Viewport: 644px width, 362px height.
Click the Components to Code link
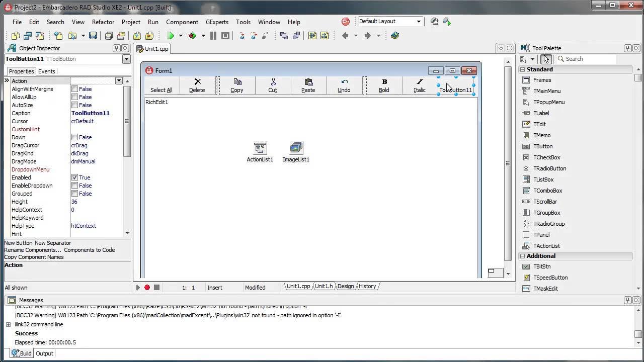coord(90,250)
